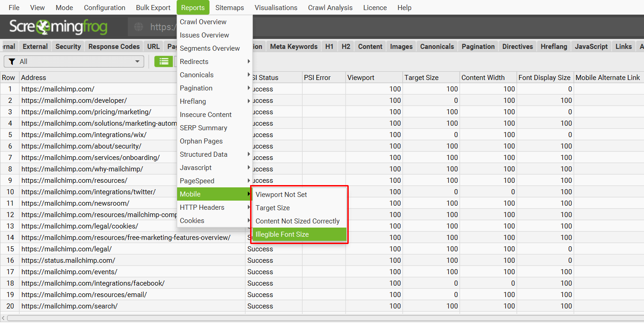Click the Screaming Frog logo
The width and height of the screenshot is (644, 324).
[58, 27]
